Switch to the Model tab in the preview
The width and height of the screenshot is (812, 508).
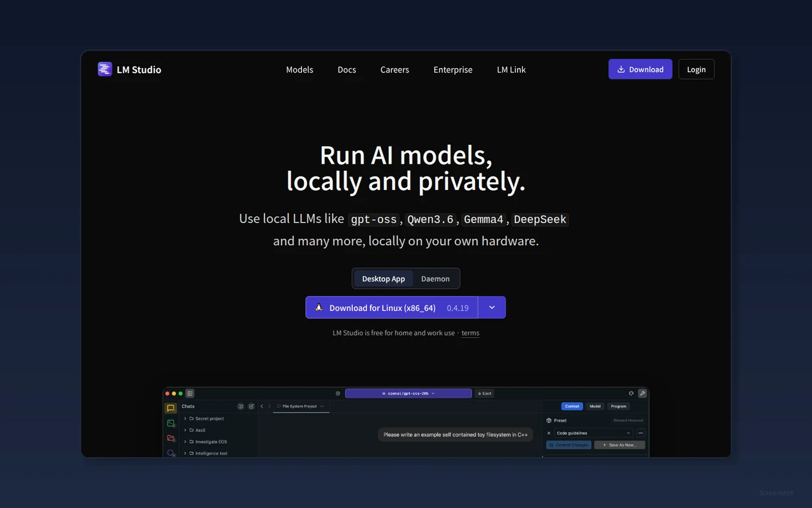[595, 406]
